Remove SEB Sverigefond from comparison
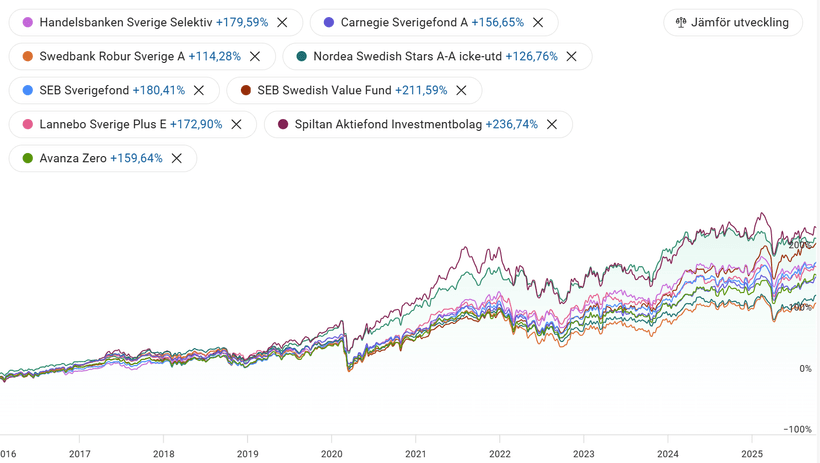Image resolution: width=820 pixels, height=463 pixels. point(199,90)
